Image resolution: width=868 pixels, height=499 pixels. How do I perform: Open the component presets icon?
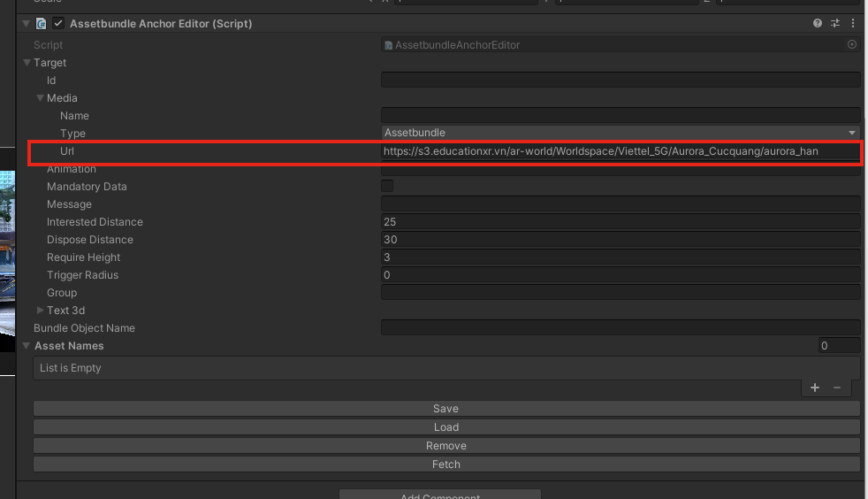coord(835,24)
